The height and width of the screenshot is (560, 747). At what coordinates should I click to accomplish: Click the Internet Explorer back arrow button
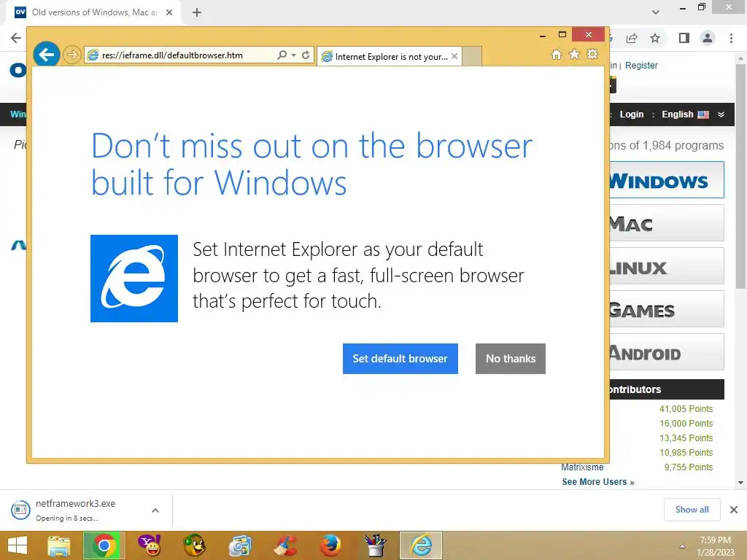tap(47, 55)
